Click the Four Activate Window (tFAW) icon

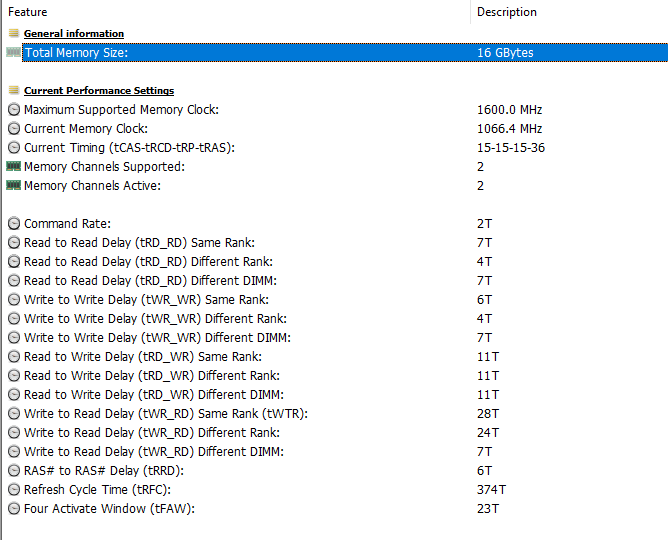point(13,509)
